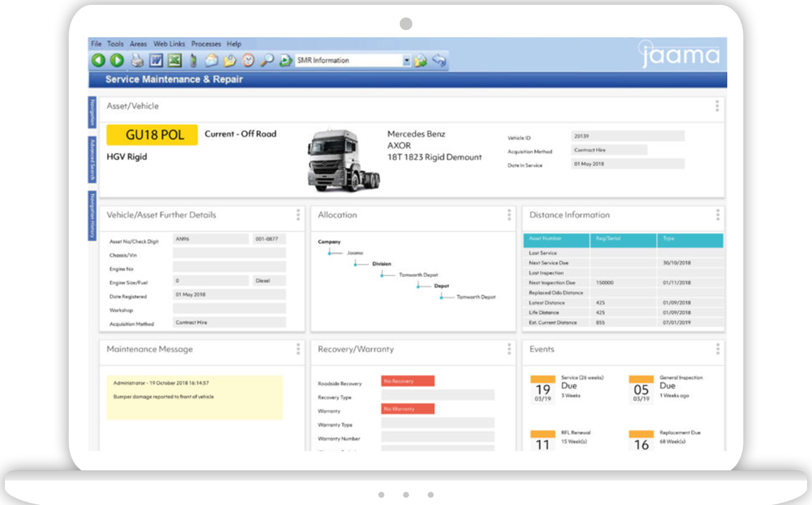
Task: Open the Areas menu
Action: click(x=139, y=44)
